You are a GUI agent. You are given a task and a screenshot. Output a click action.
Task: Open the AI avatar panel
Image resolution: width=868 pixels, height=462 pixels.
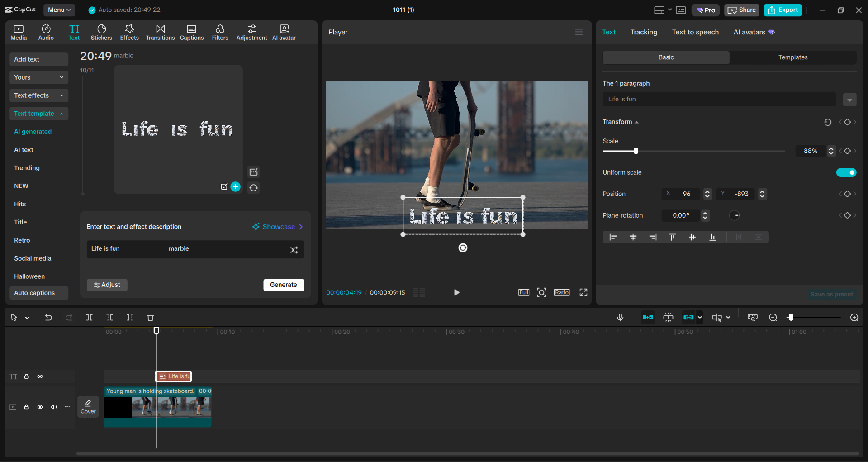click(284, 32)
